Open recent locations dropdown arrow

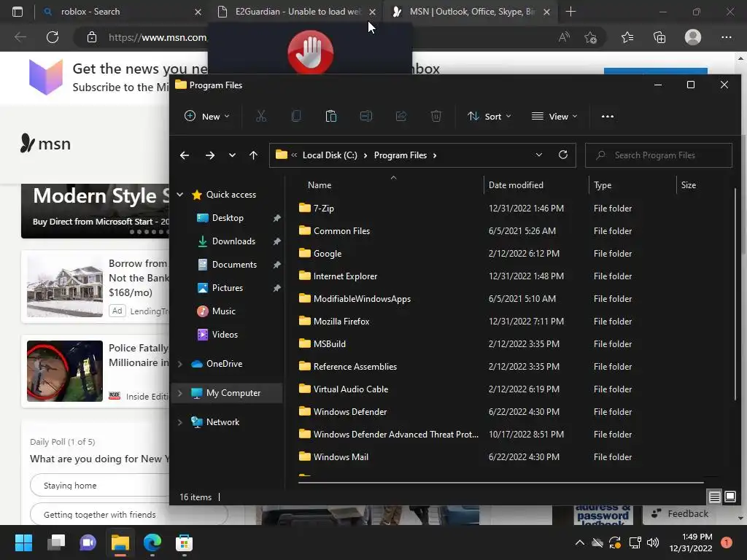click(232, 155)
